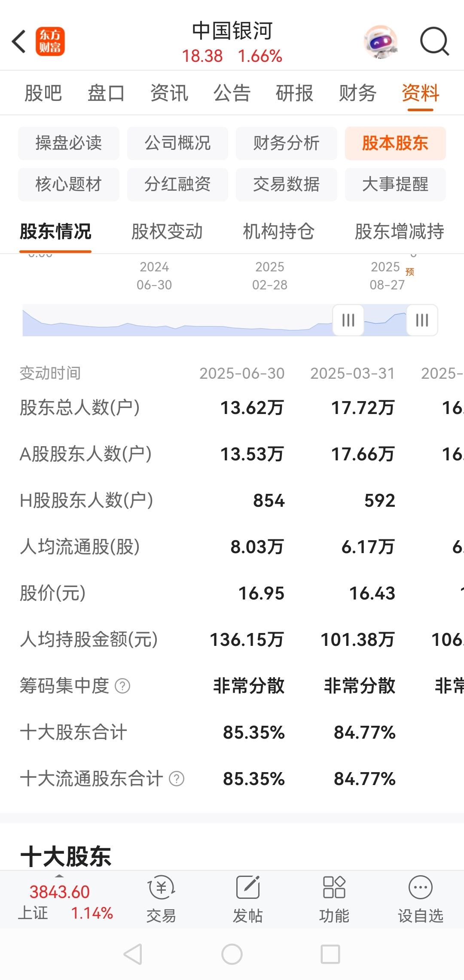The width and height of the screenshot is (464, 980).
Task: Switch to 股吧 tab
Action: coord(43,93)
